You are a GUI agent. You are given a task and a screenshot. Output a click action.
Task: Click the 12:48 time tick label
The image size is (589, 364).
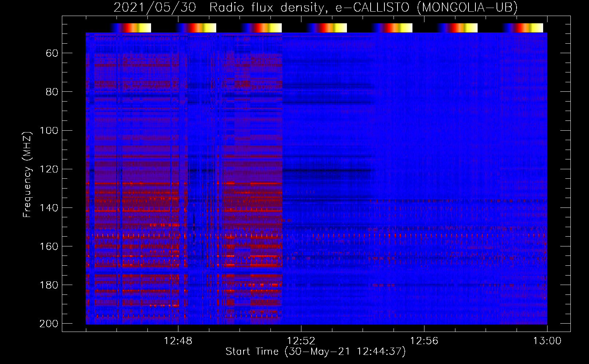coord(178,341)
